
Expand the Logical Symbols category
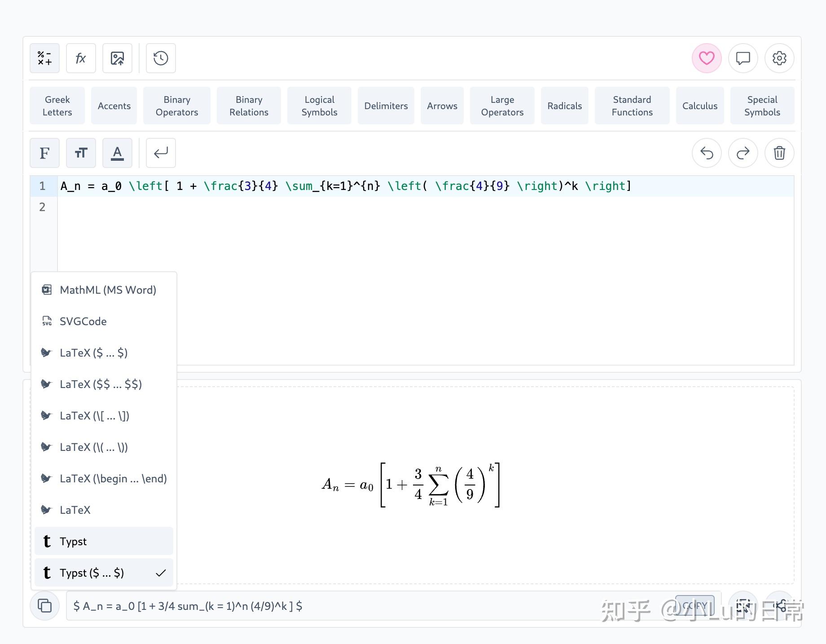pos(319,106)
